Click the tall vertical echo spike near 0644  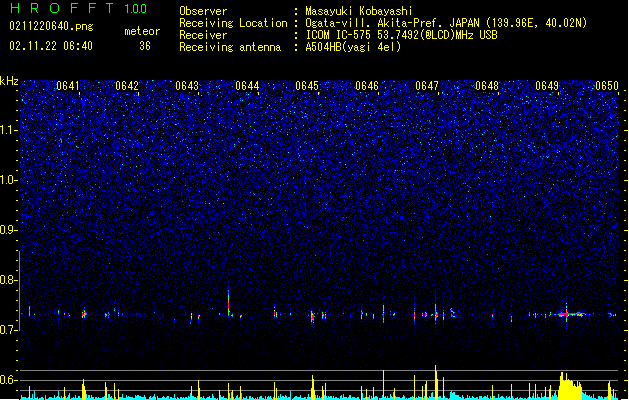[x=229, y=302]
